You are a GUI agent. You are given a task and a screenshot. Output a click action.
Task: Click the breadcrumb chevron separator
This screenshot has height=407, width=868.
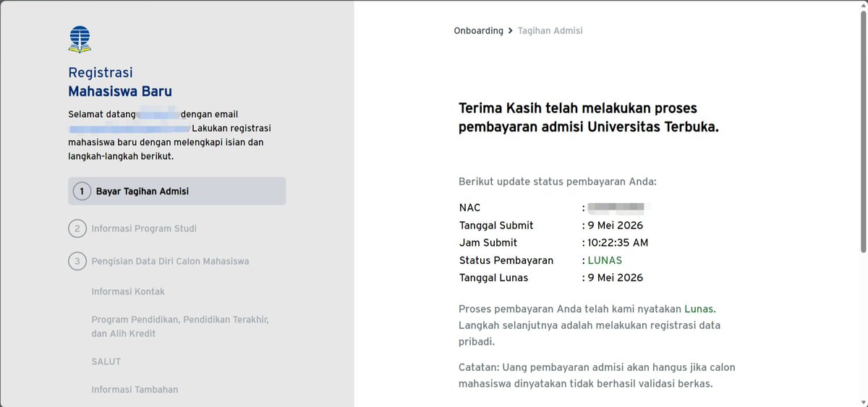(x=511, y=30)
